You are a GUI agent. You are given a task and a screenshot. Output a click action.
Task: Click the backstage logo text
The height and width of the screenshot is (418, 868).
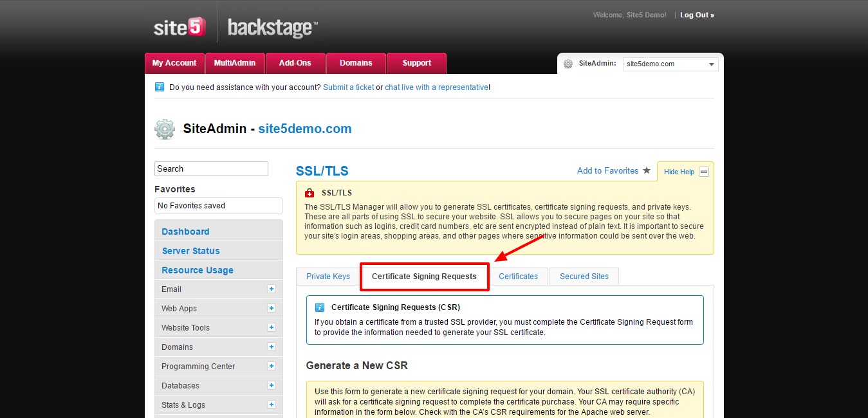point(272,28)
